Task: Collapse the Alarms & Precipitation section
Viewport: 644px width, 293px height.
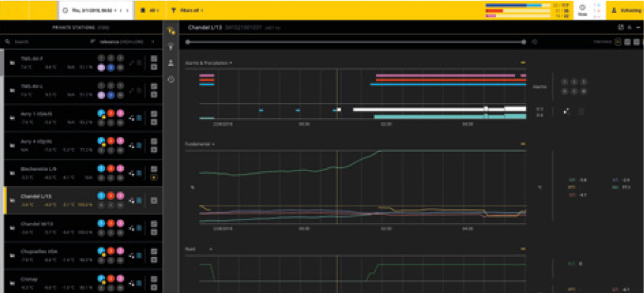Action: click(523, 62)
